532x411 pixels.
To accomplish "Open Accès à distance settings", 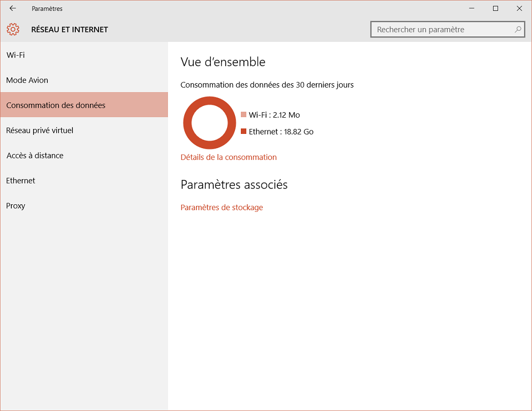I will tap(84, 156).
